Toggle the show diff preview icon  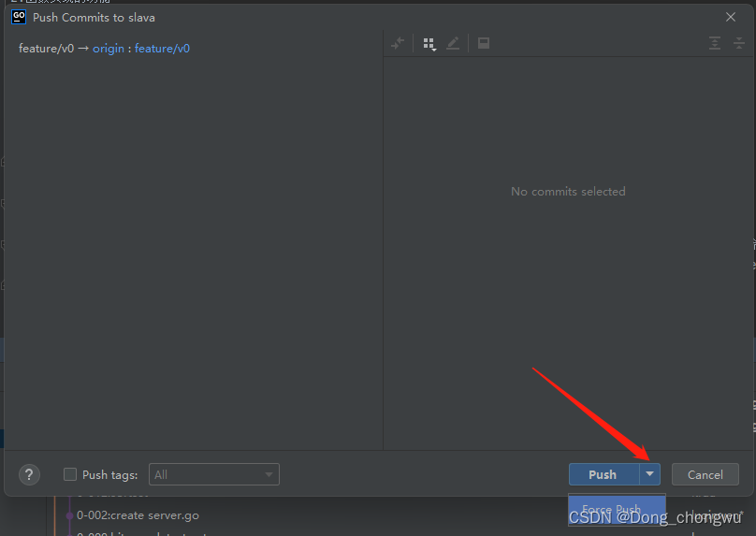[484, 43]
